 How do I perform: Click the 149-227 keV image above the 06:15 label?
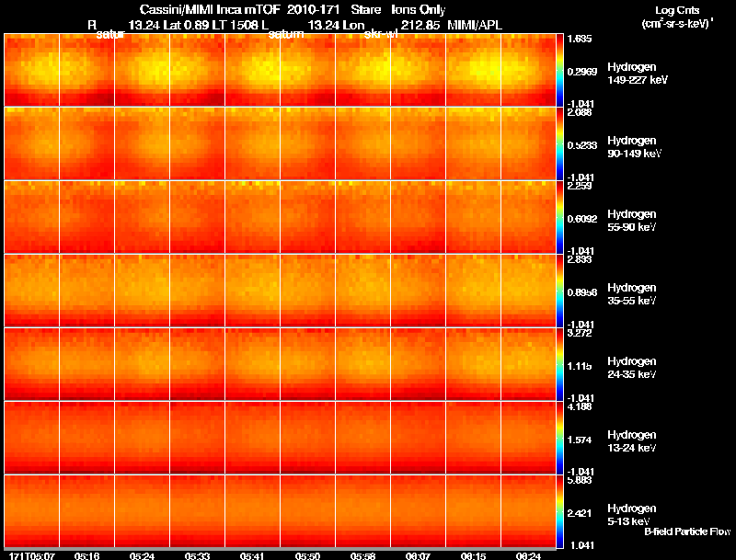(473, 70)
